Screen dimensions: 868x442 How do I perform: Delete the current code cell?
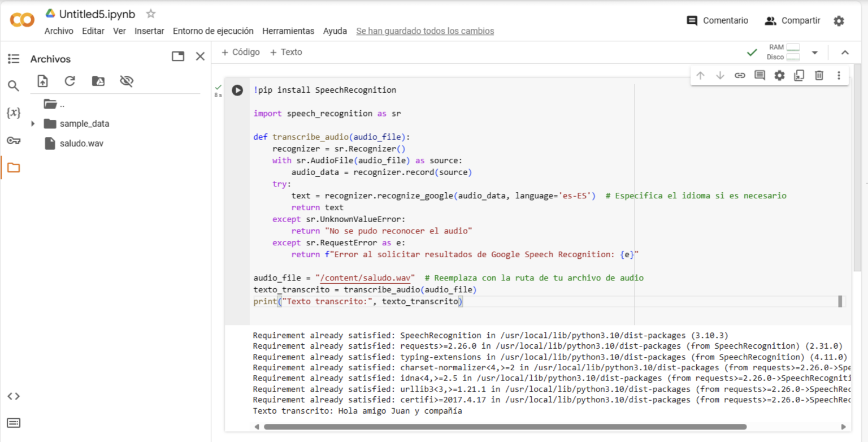819,75
